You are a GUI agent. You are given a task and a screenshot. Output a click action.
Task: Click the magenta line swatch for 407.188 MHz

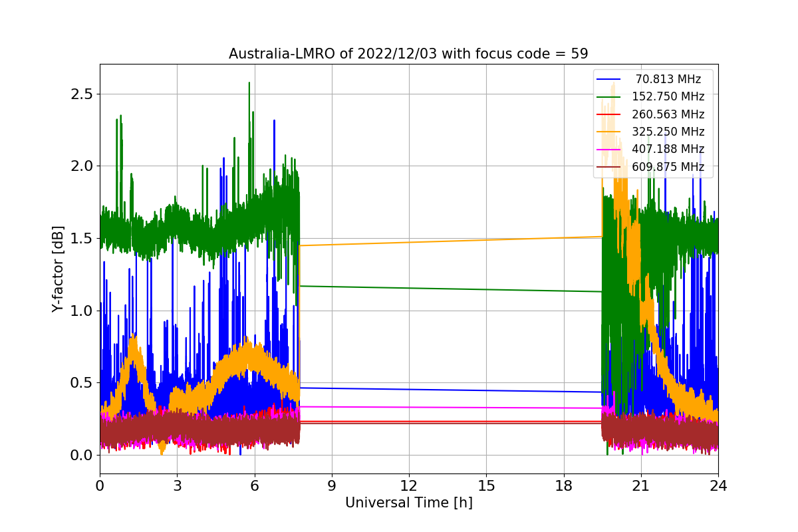(608, 150)
